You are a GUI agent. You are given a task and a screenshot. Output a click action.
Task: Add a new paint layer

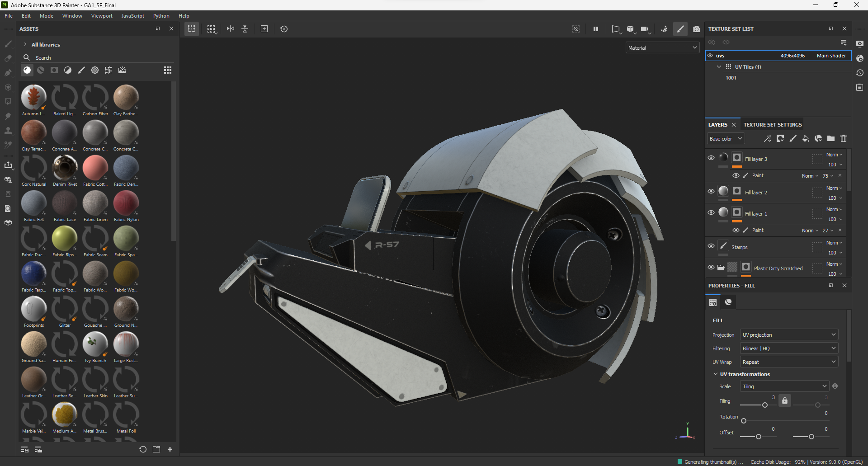coord(793,139)
